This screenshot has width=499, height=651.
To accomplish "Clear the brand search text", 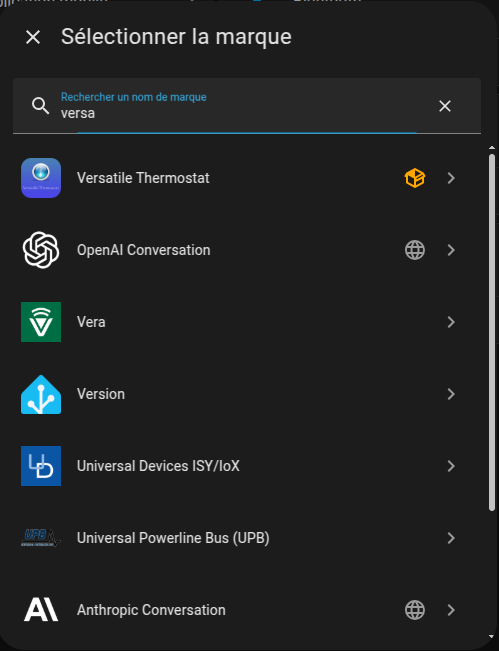I will [x=445, y=106].
